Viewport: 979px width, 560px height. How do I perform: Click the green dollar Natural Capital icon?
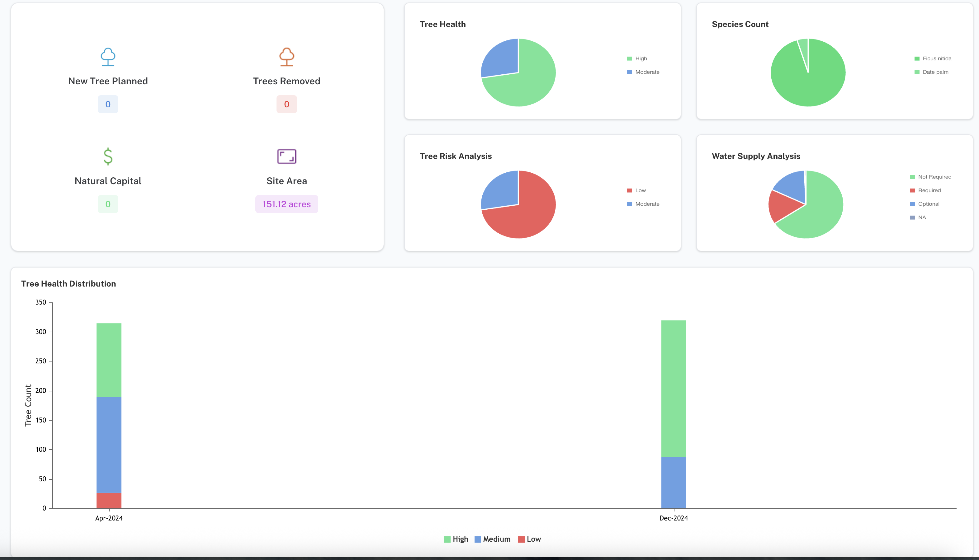(108, 156)
